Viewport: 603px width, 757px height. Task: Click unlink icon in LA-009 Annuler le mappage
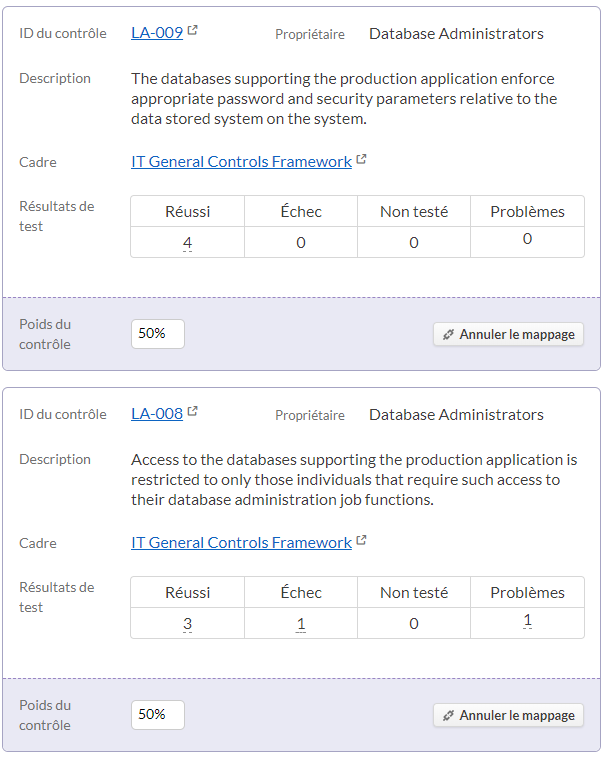(448, 335)
